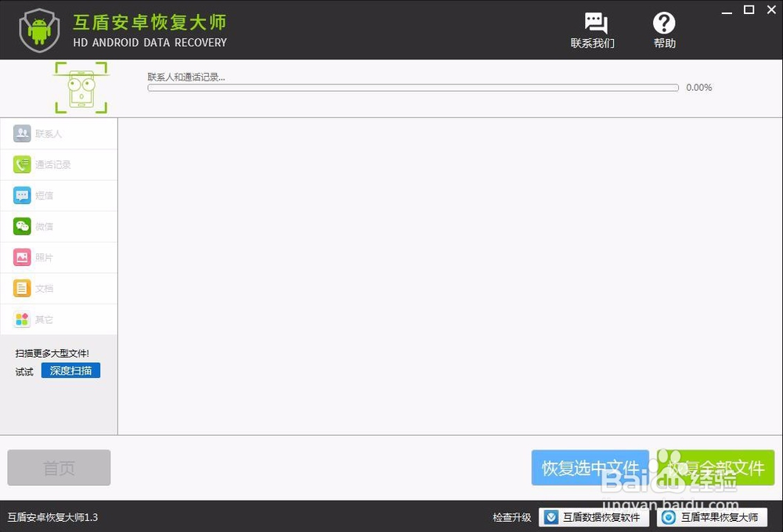Click the scanning phone mascot icon
This screenshot has width=783, height=532.
[x=81, y=88]
